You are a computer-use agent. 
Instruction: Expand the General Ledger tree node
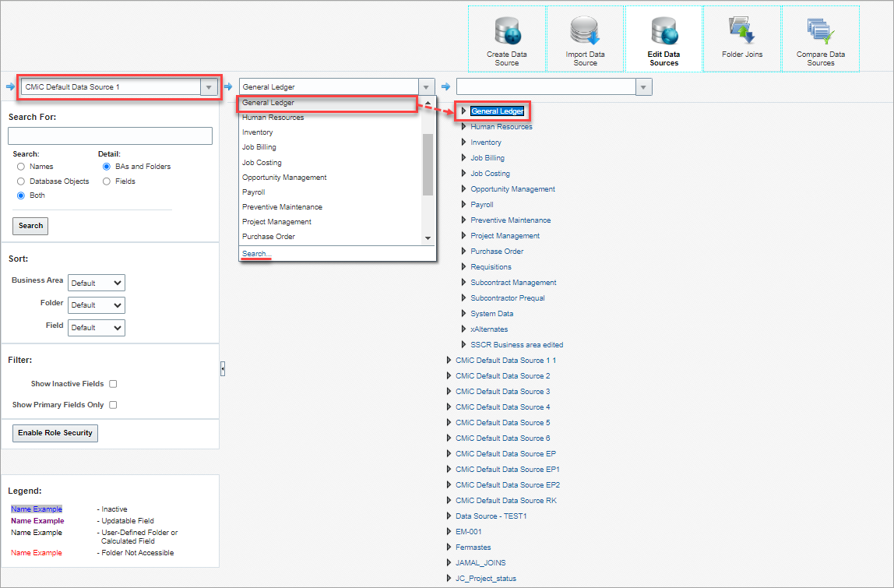pos(463,111)
